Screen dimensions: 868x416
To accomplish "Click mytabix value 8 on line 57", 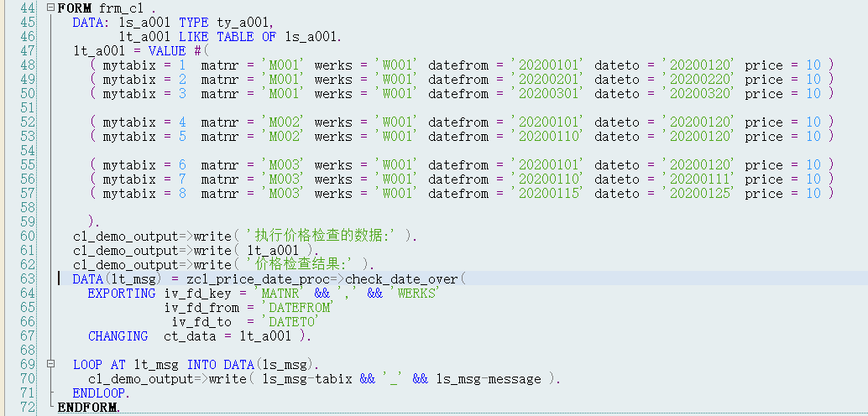I will pos(183,194).
